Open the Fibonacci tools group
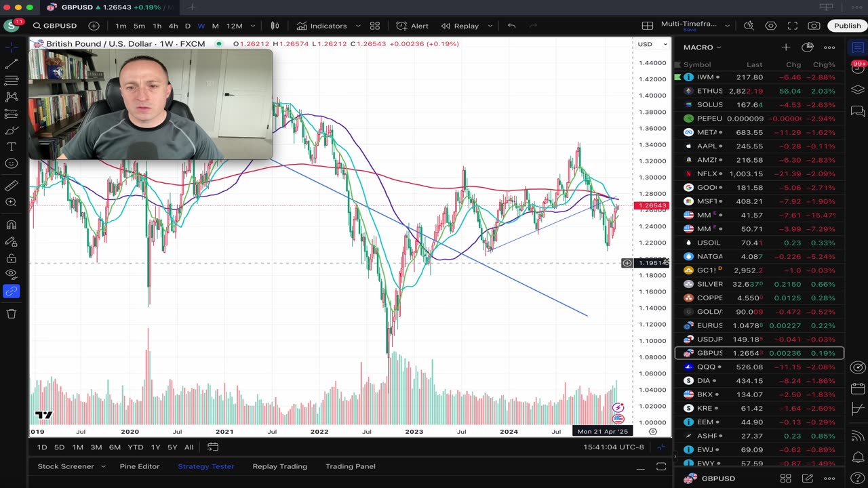Screen dimensions: 868x488 (12, 81)
